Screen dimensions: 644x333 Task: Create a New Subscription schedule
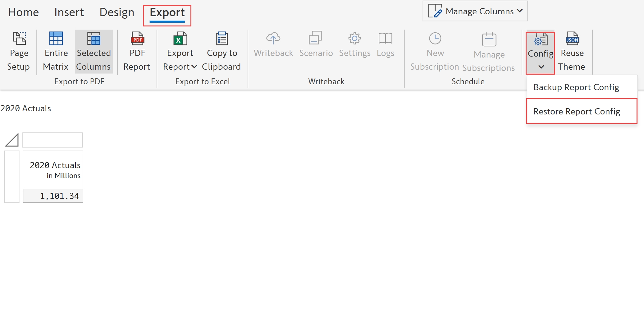[x=435, y=52]
